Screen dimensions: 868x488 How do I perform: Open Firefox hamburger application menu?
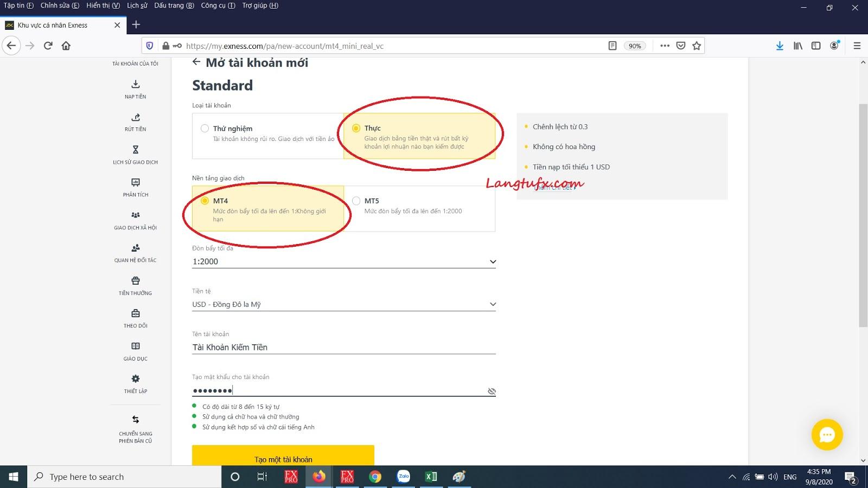(857, 46)
